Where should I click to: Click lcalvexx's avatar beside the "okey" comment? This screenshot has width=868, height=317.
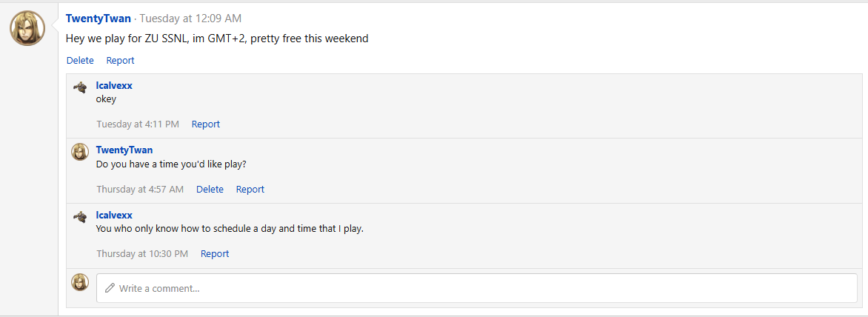80,87
